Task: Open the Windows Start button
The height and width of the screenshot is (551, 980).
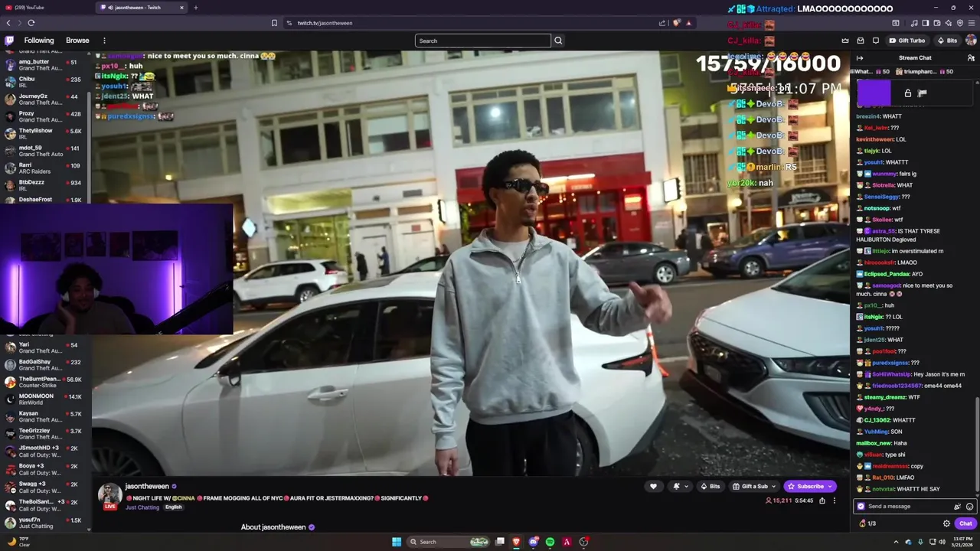Action: [397, 542]
